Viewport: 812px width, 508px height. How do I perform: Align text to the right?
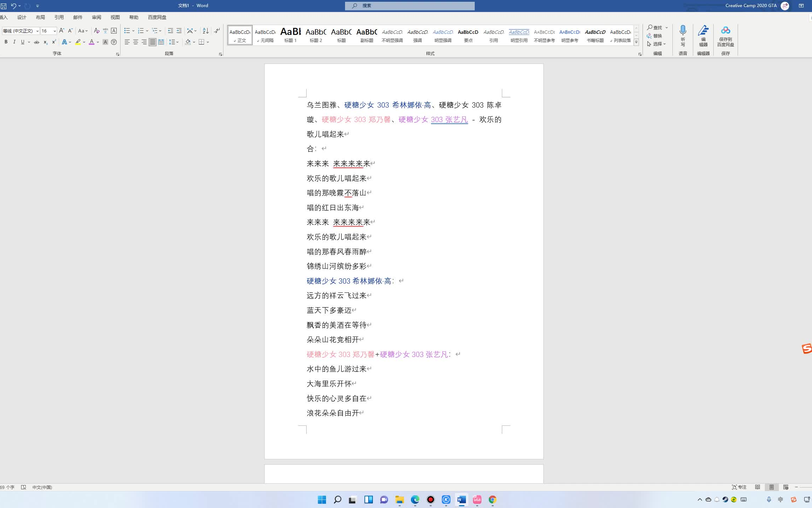click(144, 42)
